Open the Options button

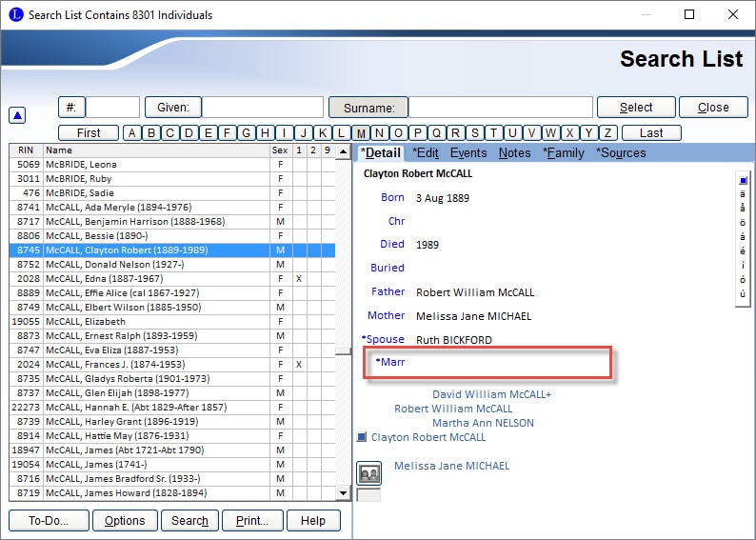coord(125,521)
